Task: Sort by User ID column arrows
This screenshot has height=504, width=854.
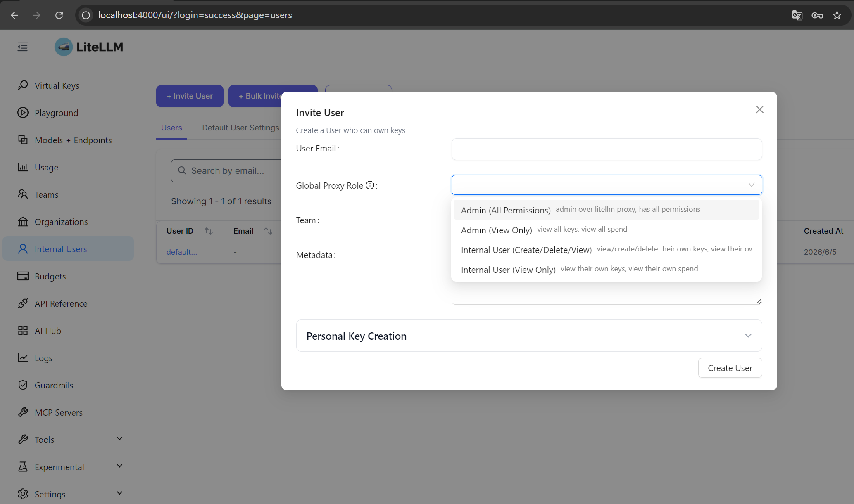Action: 209,231
